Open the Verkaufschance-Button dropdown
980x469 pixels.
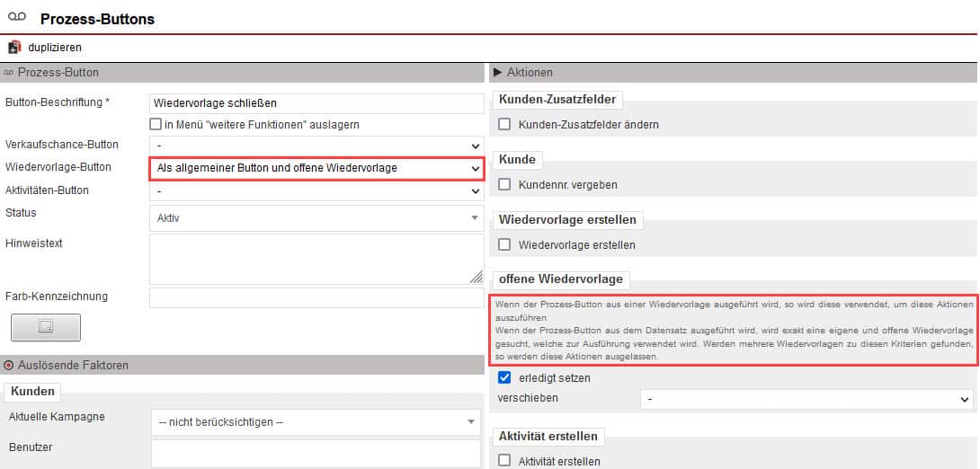(x=316, y=146)
